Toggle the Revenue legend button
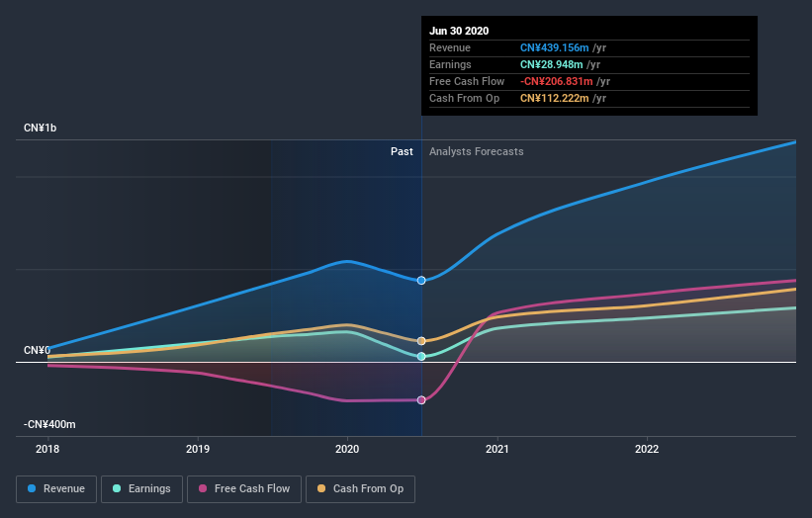Image resolution: width=812 pixels, height=518 pixels. coord(56,489)
